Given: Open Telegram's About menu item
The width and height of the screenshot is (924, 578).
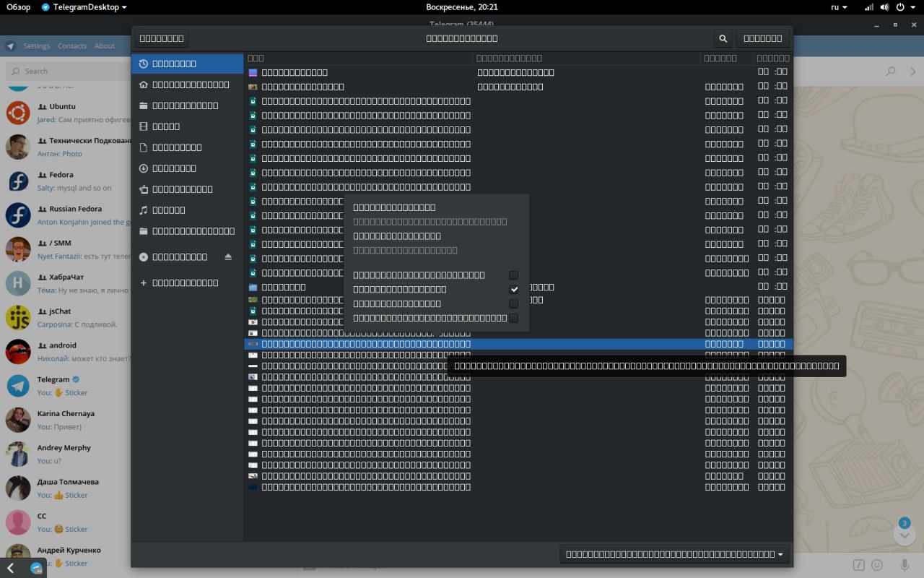Looking at the screenshot, I should (105, 46).
